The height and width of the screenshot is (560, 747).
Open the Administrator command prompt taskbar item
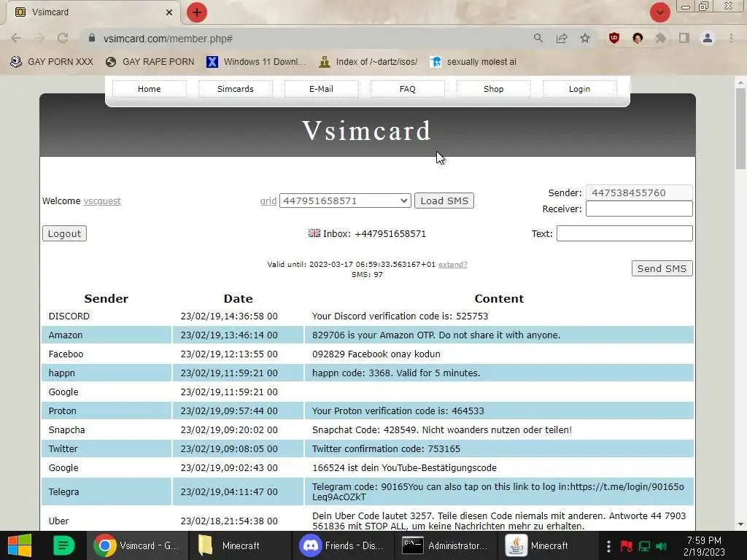446,545
